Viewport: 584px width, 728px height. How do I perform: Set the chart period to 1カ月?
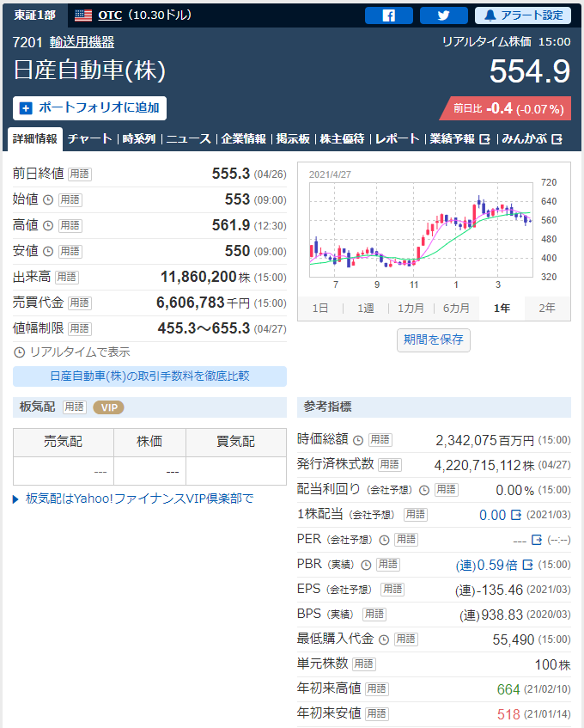(411, 309)
